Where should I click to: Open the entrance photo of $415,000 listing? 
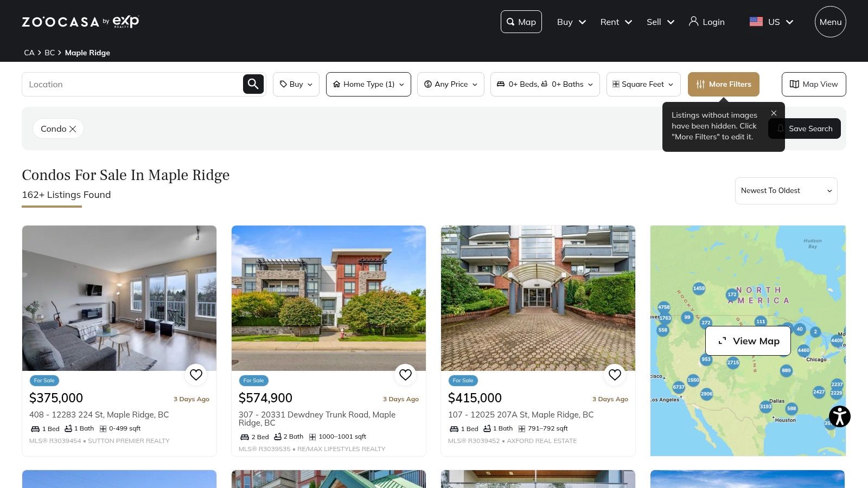click(x=538, y=298)
